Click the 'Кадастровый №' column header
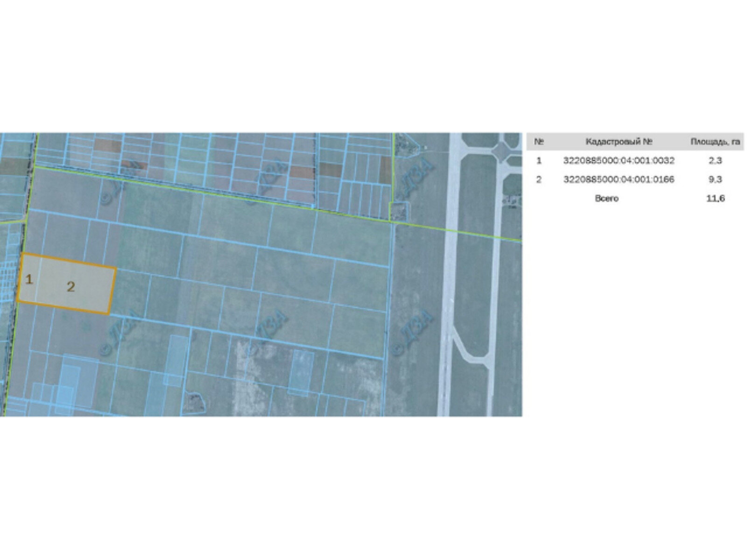The image size is (747, 560). [x=619, y=142]
